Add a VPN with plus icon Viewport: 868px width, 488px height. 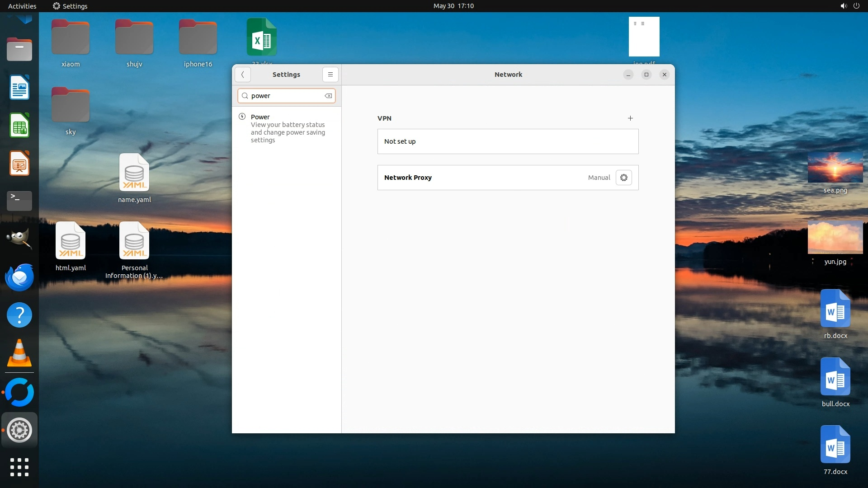pyautogui.click(x=630, y=118)
